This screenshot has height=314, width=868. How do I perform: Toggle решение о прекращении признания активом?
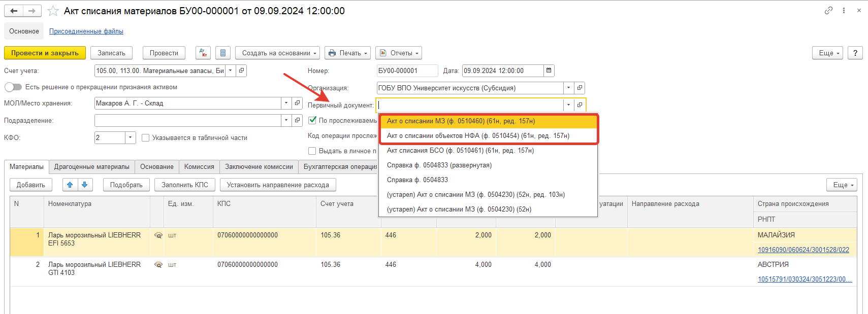(13, 87)
